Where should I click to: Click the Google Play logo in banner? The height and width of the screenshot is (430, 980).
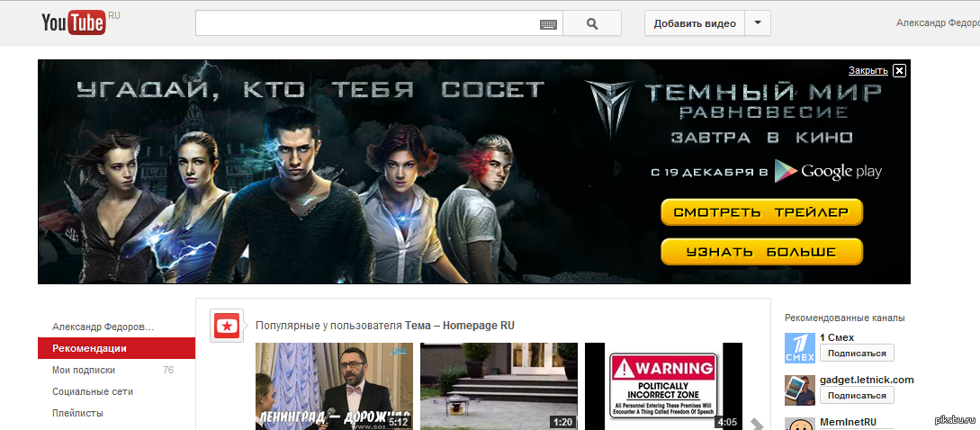coord(828,171)
